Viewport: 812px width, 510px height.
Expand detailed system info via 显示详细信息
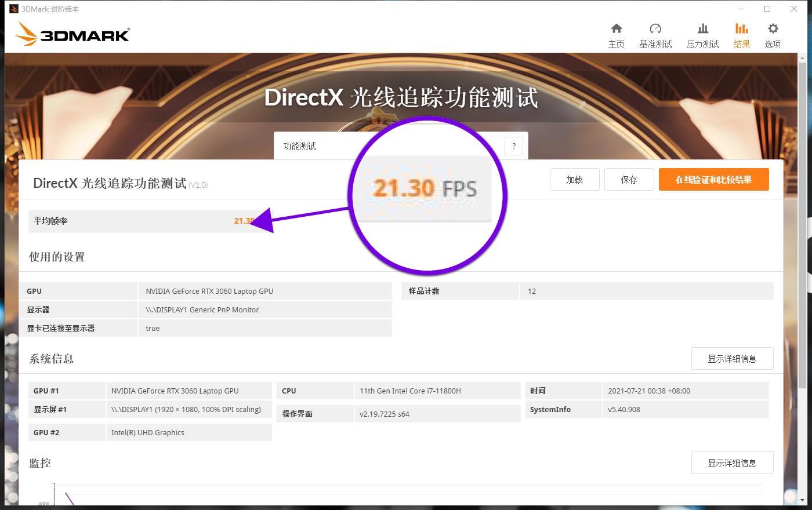(x=732, y=358)
